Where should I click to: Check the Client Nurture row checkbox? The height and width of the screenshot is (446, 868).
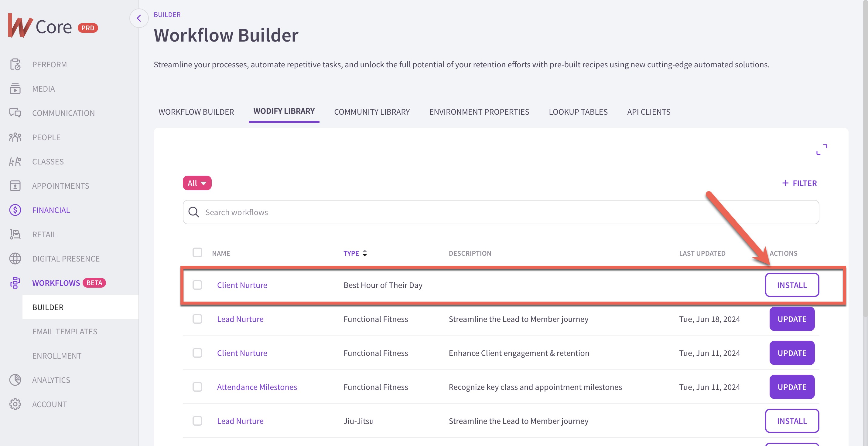[197, 285]
